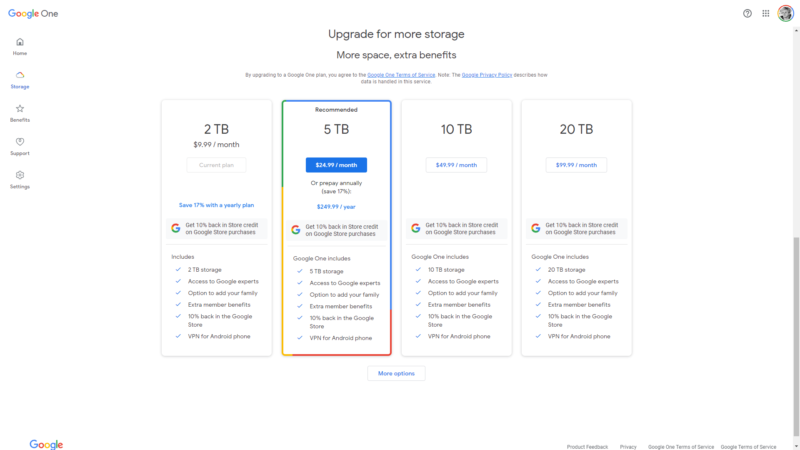Open the Benefits star icon
Image resolution: width=800 pixels, height=450 pixels.
(20, 108)
